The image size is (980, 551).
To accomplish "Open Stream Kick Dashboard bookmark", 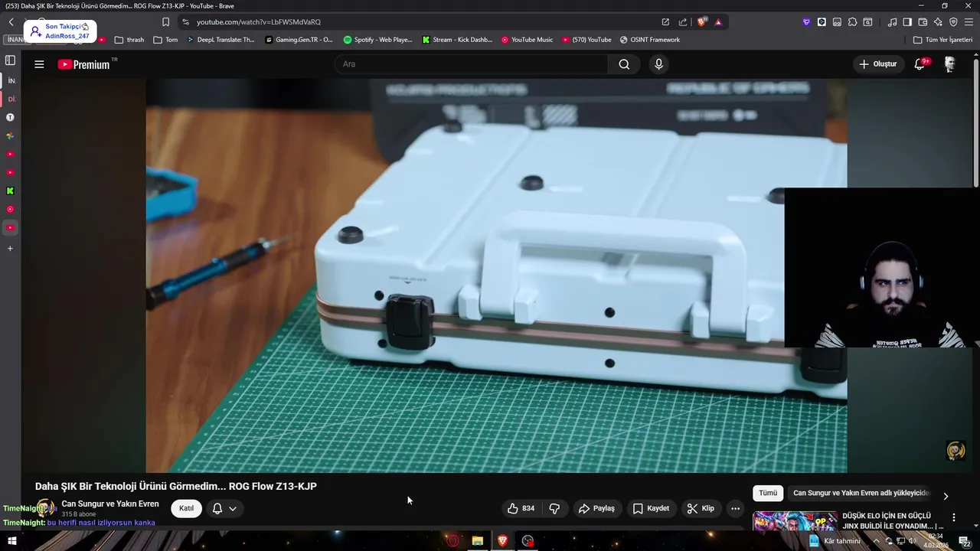I will pyautogui.click(x=457, y=40).
